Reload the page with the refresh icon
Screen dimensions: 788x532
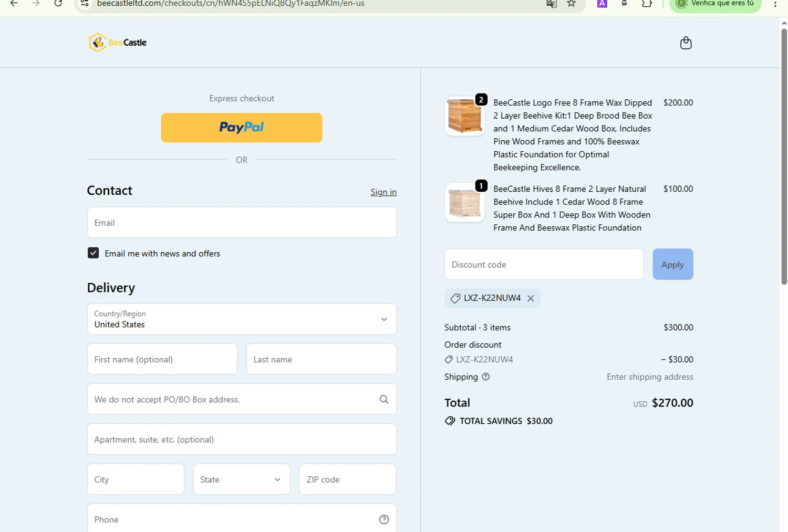pyautogui.click(x=58, y=3)
